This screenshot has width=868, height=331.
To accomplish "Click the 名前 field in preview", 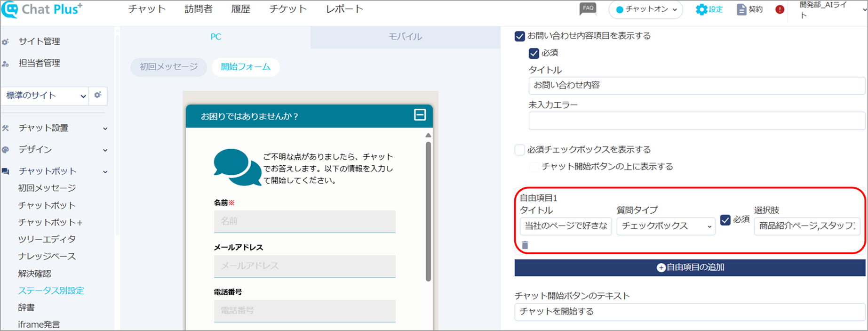I will coord(305,221).
